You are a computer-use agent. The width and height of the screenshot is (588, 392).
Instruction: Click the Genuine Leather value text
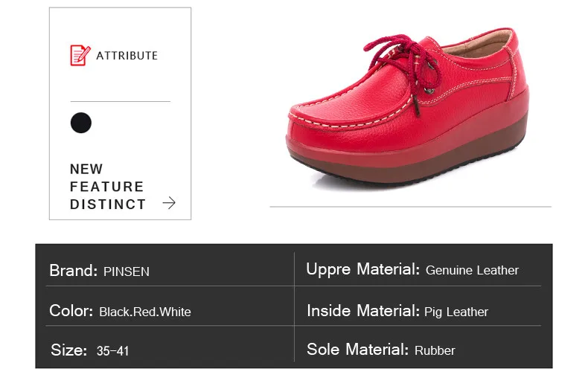(472, 270)
